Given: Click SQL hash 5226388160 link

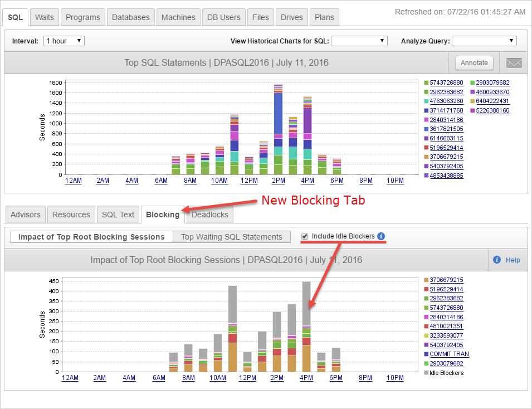Looking at the screenshot, I should point(492,111).
